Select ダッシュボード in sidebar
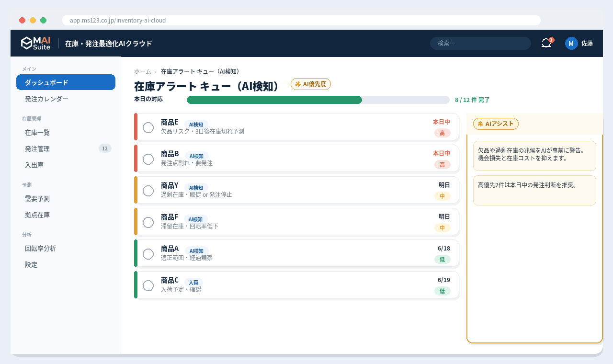613x364 pixels. pos(66,82)
